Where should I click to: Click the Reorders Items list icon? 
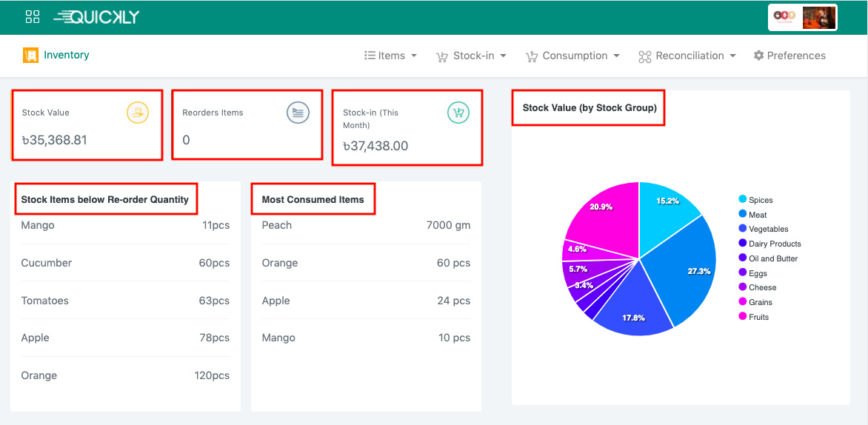298,113
